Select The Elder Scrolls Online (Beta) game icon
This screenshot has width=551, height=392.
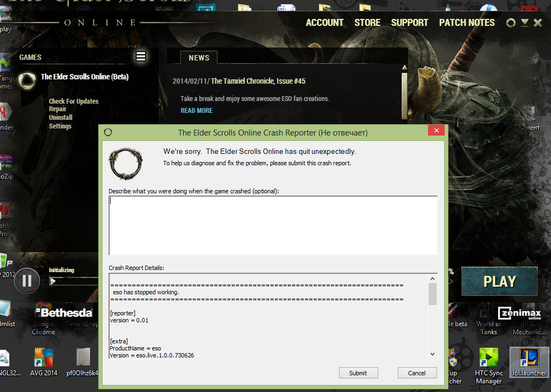[x=27, y=80]
